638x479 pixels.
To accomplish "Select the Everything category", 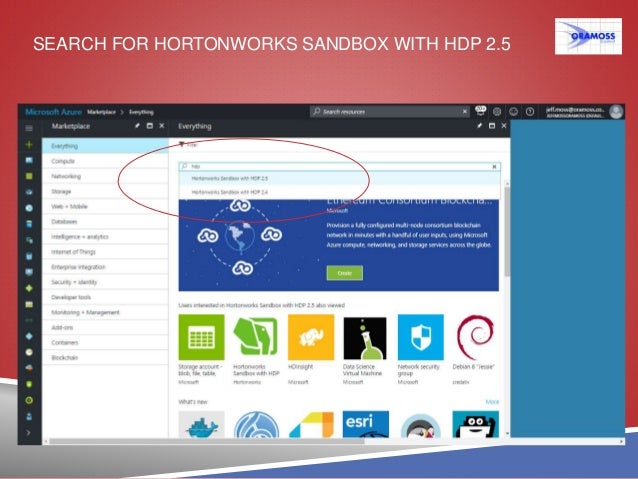I will 105,146.
